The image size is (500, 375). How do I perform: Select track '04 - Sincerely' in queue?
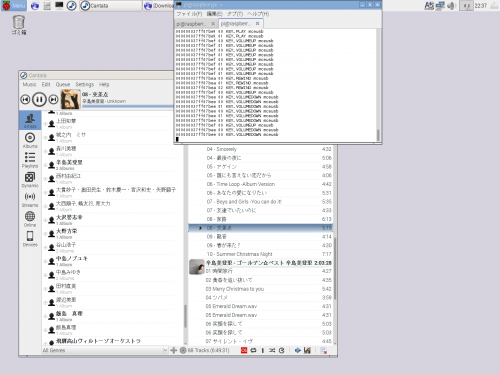[261, 149]
